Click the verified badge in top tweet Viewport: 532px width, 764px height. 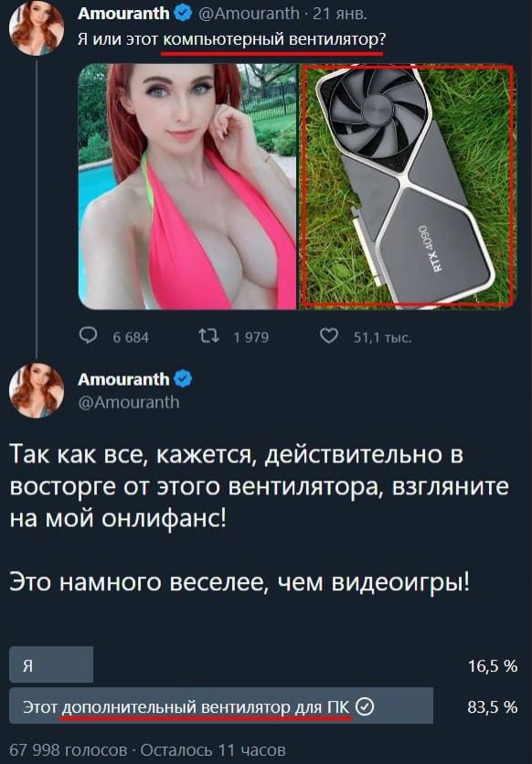(x=183, y=14)
